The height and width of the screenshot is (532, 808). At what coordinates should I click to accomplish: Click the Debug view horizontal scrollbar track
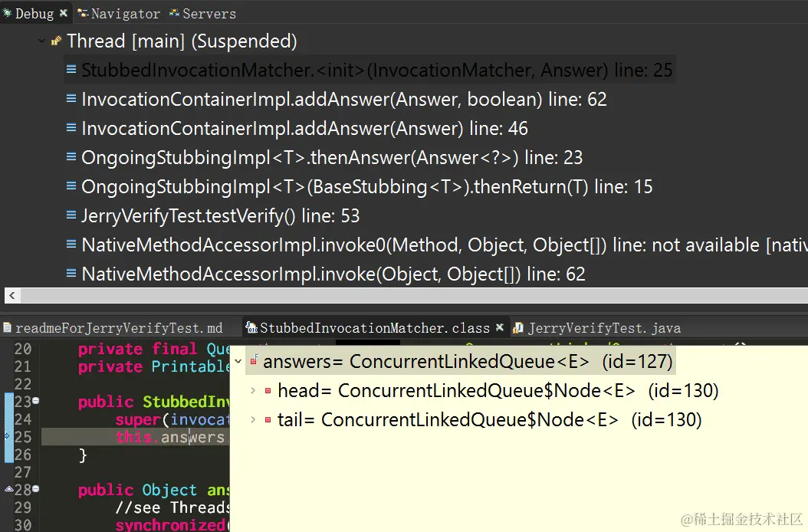(414, 295)
